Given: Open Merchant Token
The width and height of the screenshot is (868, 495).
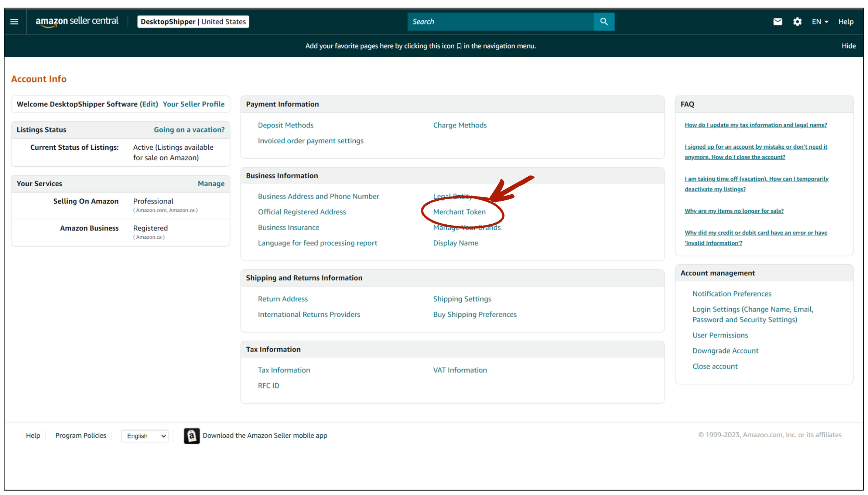Looking at the screenshot, I should click(459, 212).
